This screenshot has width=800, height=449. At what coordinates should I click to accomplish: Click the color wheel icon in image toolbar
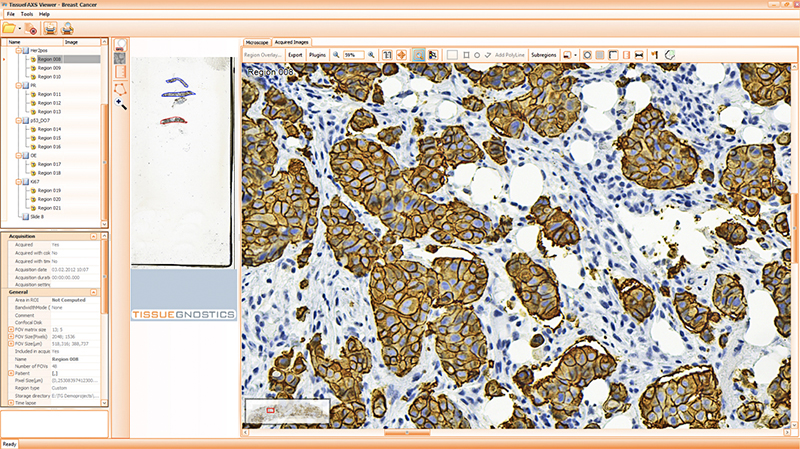[670, 54]
